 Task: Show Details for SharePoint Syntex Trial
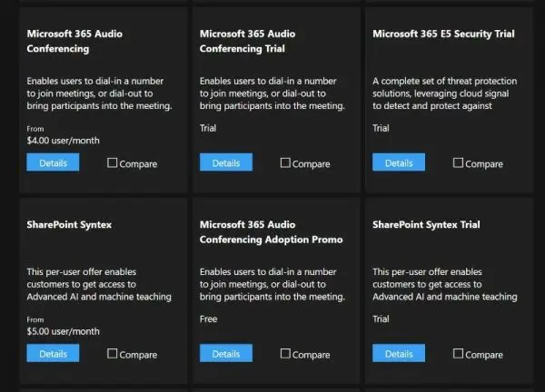coord(399,354)
